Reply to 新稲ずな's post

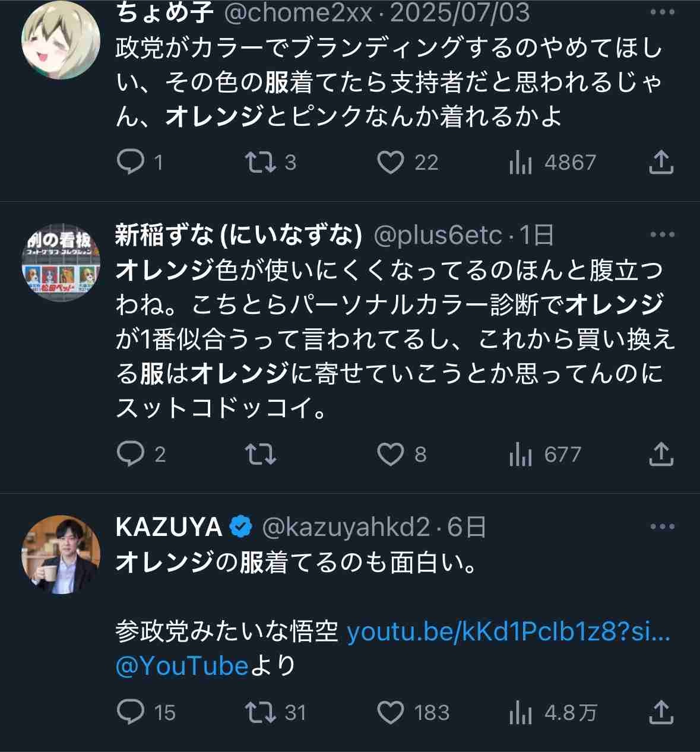click(131, 454)
